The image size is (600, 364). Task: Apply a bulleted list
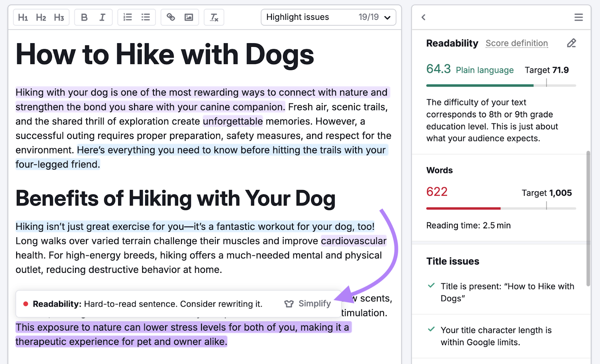[x=146, y=17]
